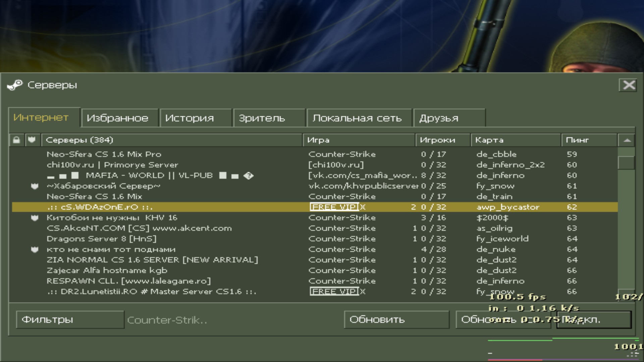Screen dimensions: 644x362
Task: Click vk.com/khvpublicserver game cell
Action: 364,186
